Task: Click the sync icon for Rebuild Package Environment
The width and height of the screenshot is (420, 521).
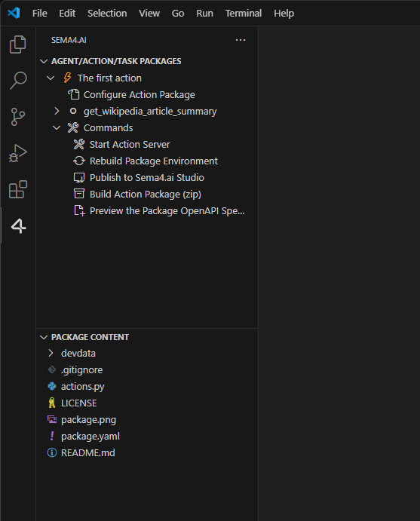Action: click(79, 161)
